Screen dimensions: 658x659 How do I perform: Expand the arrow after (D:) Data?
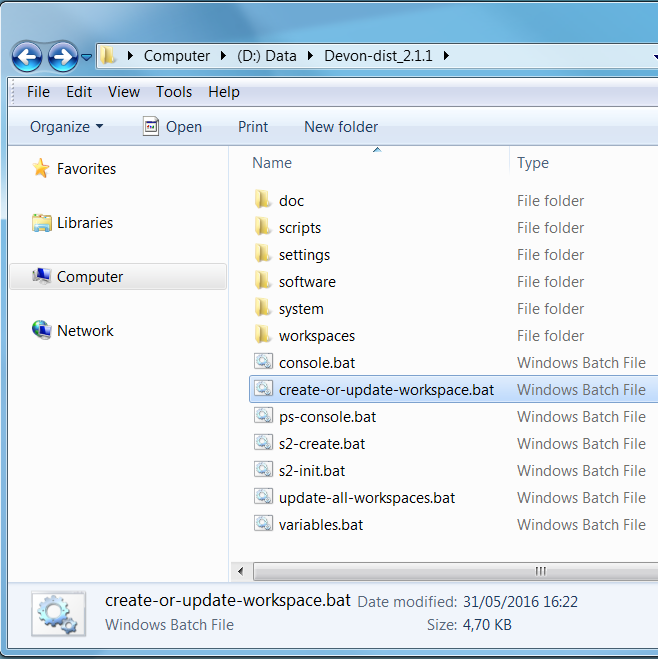tap(311, 56)
